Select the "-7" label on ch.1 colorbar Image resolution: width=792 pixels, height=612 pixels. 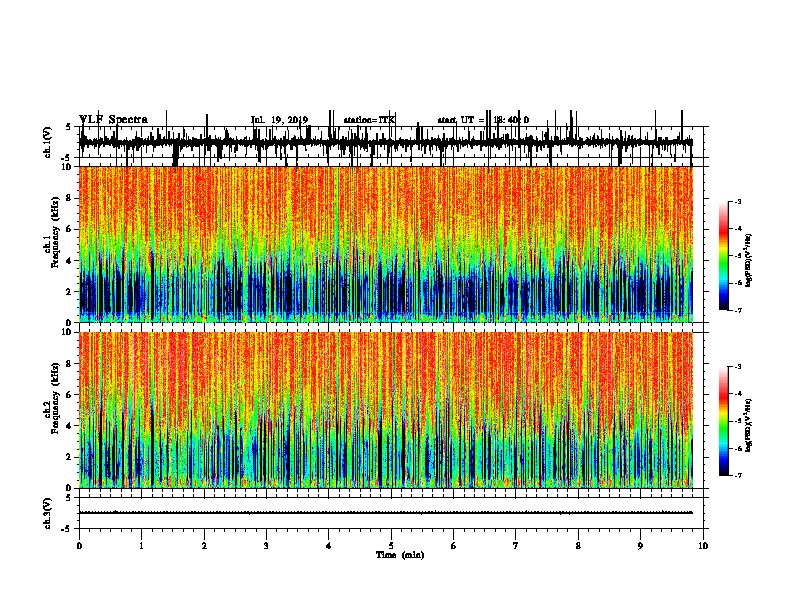pyautogui.click(x=737, y=310)
